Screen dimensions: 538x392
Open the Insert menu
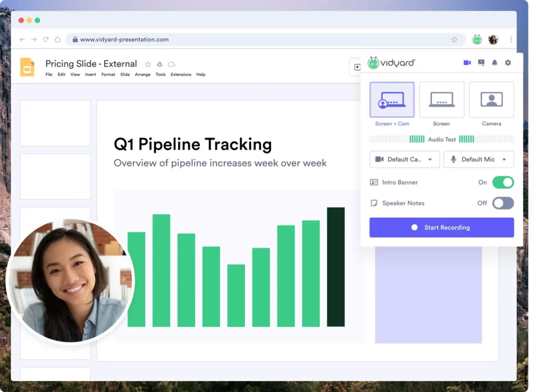point(90,75)
